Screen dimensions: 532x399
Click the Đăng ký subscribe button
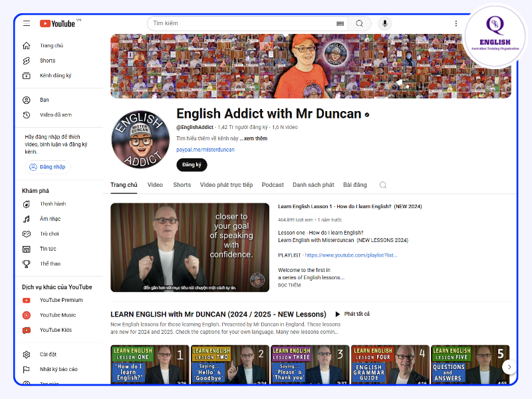[x=192, y=164]
